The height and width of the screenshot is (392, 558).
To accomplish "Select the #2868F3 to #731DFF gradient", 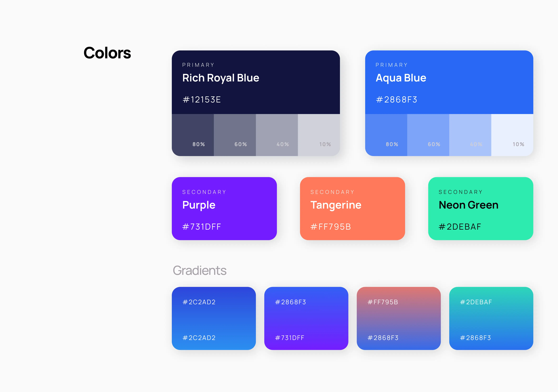I will click(306, 318).
